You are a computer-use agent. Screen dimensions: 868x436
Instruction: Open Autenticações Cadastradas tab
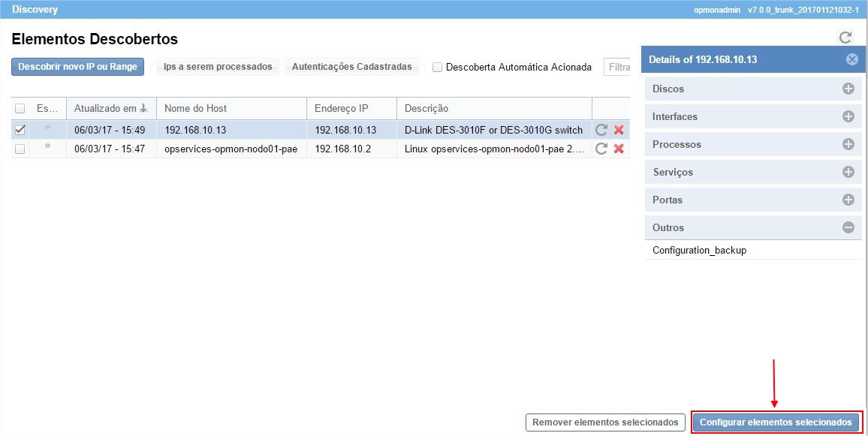351,67
